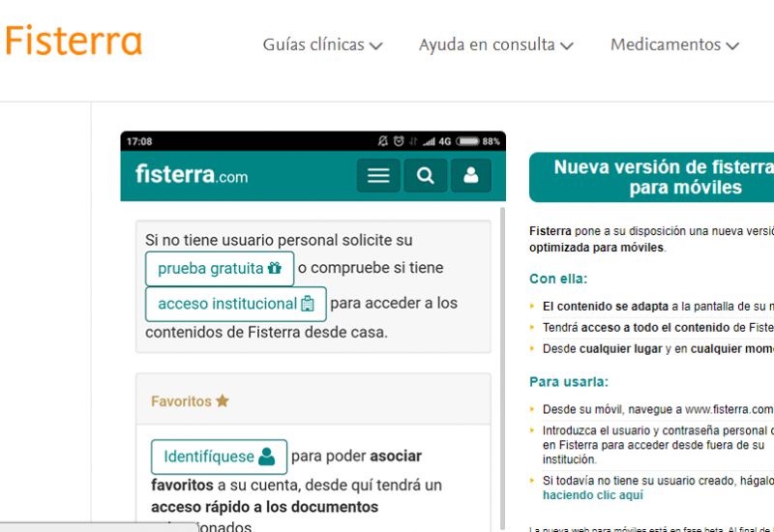
Task: Click the building icon on acceso institucional
Action: pyautogui.click(x=308, y=304)
